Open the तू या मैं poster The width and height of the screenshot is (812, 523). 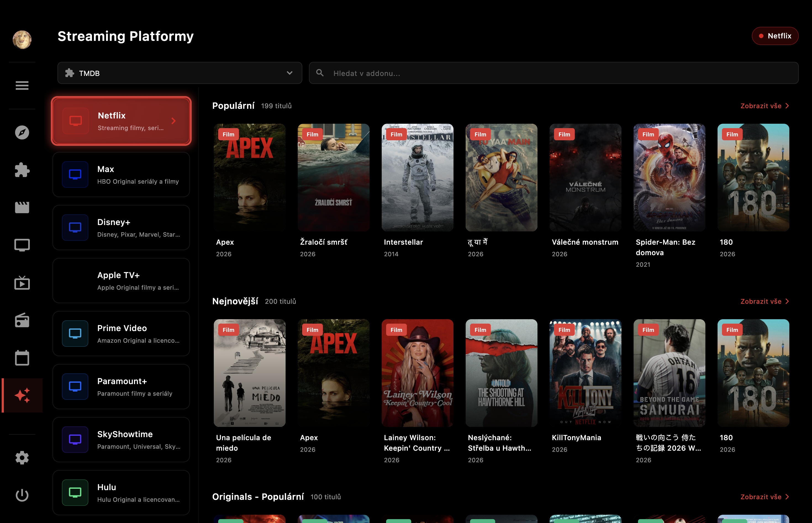[501, 177]
